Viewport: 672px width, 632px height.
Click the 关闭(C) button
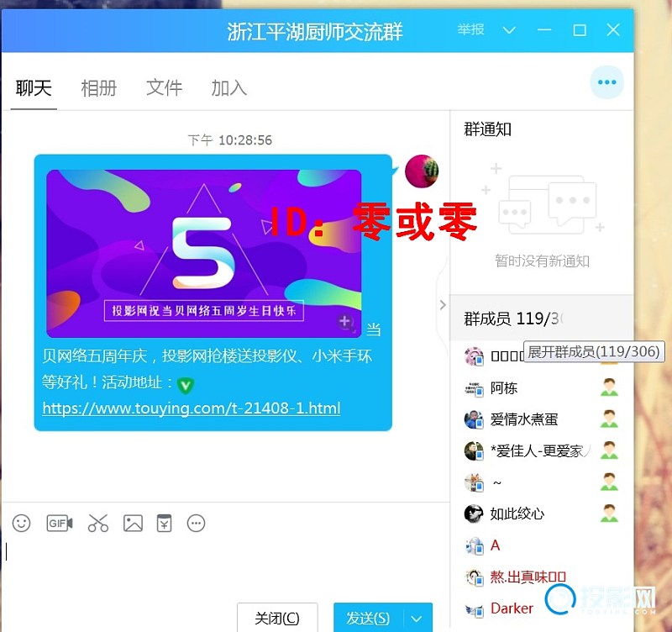click(x=277, y=619)
